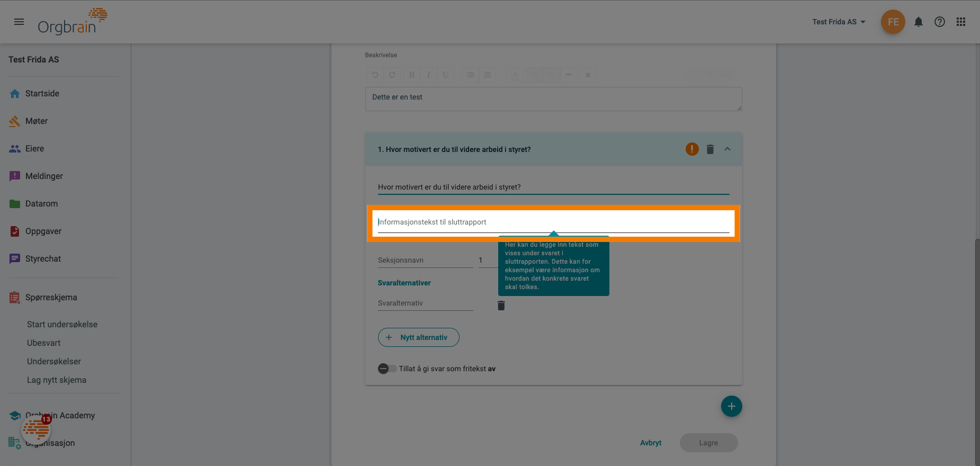Click the Seksjonsnavn input field

click(425, 261)
